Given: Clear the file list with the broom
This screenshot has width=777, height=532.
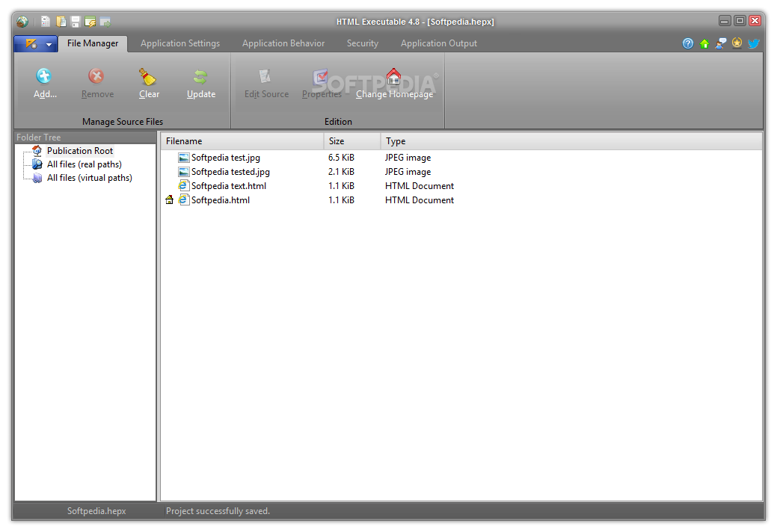Looking at the screenshot, I should [149, 83].
